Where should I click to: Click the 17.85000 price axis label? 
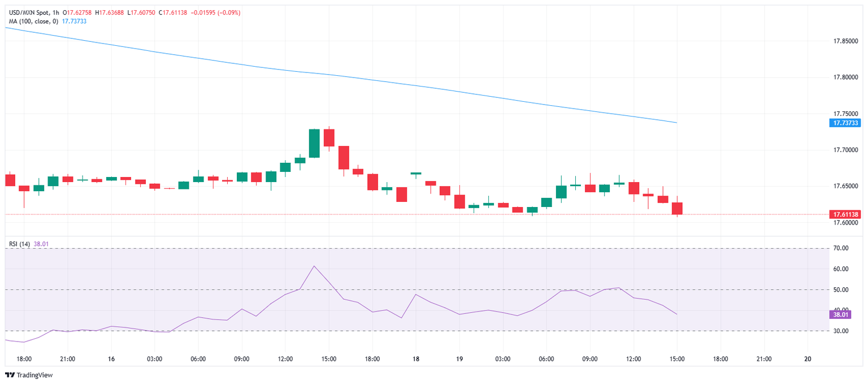[845, 41]
